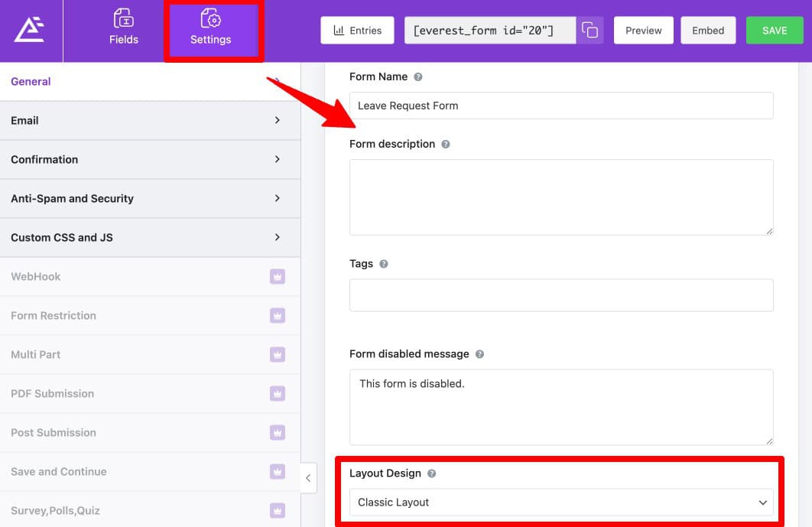Expand Custom CSS and JS chevron

click(278, 237)
